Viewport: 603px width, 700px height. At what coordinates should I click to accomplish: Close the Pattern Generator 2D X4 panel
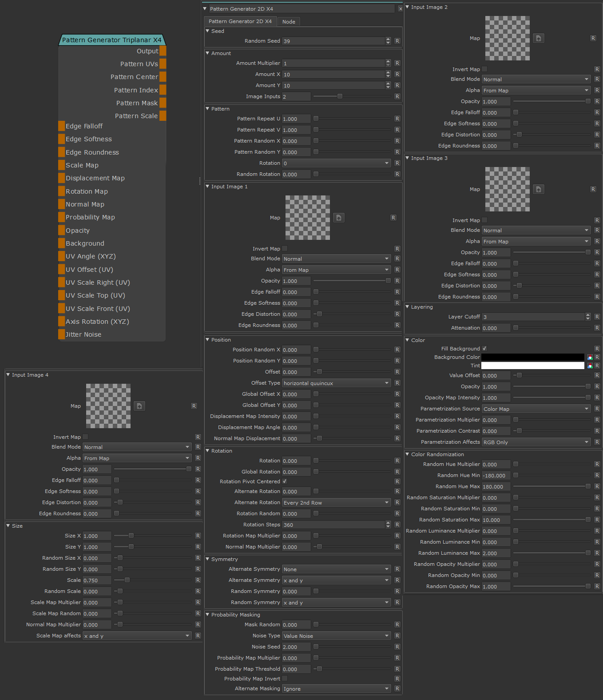pyautogui.click(x=401, y=9)
